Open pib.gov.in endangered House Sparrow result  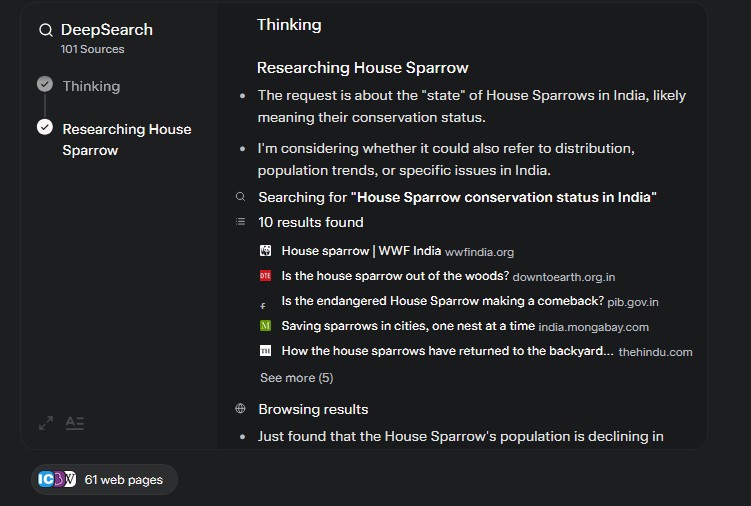click(470, 301)
